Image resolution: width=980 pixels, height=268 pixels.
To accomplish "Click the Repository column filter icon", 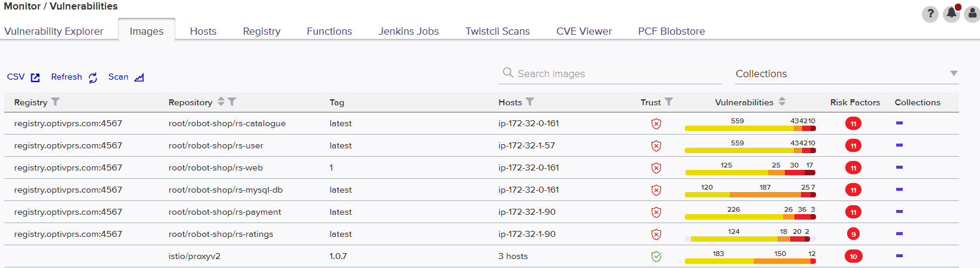I will click(x=232, y=102).
